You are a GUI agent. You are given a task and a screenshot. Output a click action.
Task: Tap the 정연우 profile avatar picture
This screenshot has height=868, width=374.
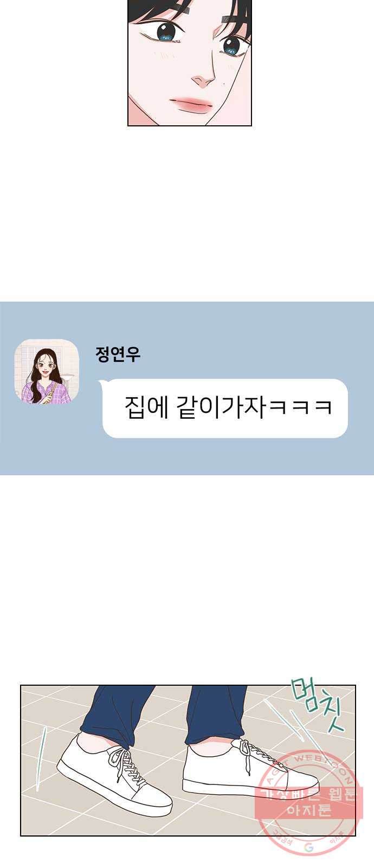47,372
